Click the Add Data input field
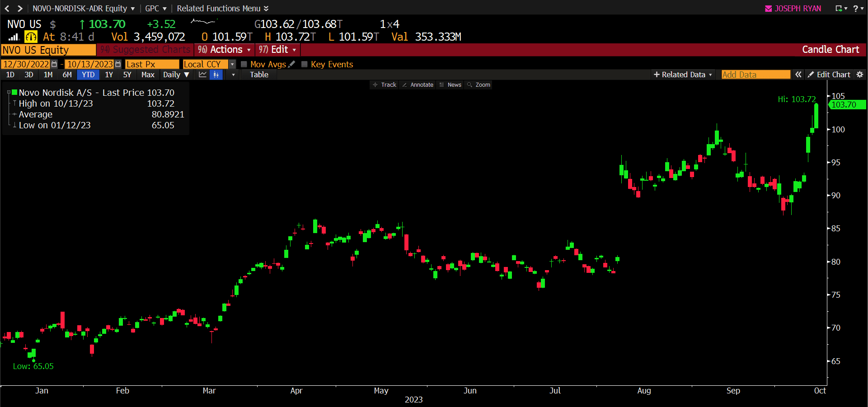Image resolution: width=868 pixels, height=407 pixels. 756,75
